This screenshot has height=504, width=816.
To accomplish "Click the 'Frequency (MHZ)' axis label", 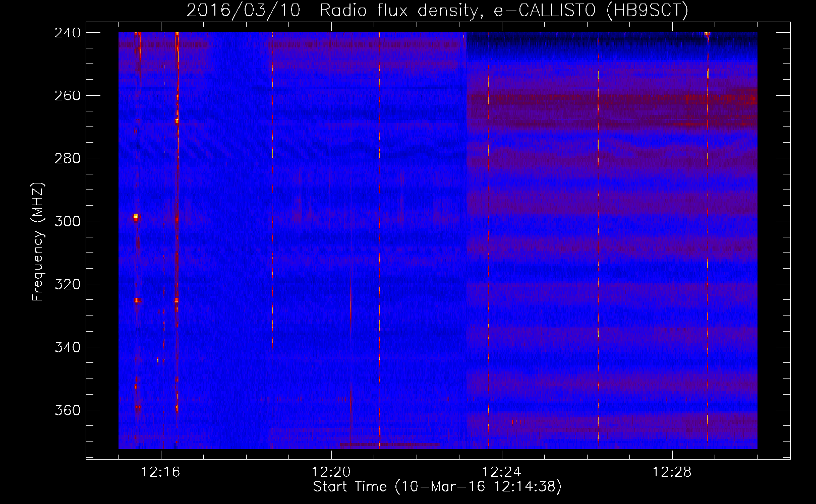I will 38,242.
